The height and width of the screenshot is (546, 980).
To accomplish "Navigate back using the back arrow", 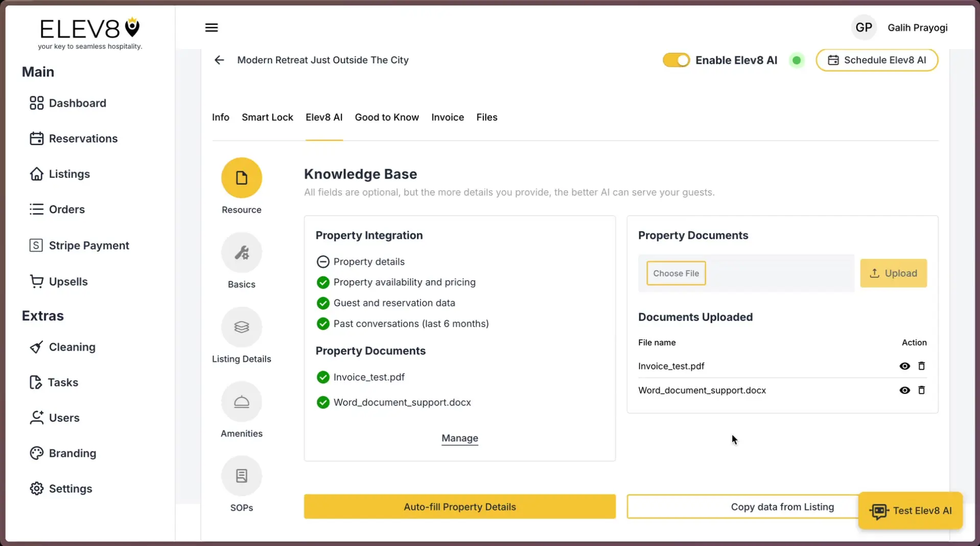I will (x=219, y=60).
